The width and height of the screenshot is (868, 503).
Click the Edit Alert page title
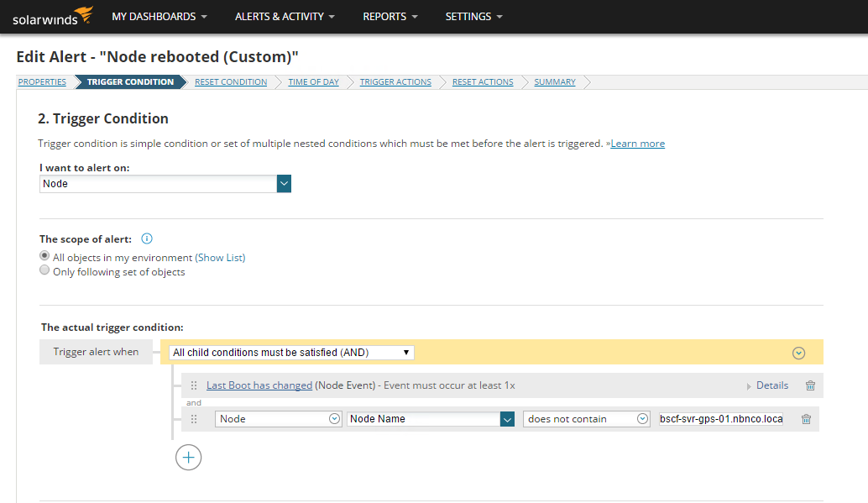(x=157, y=56)
